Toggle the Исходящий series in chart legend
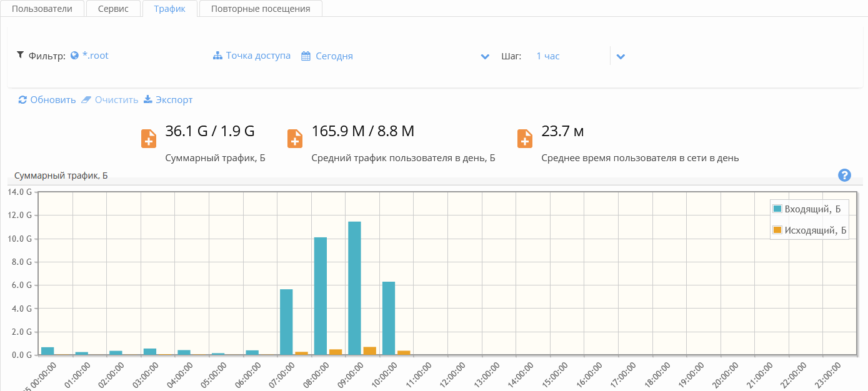Viewport: 868px width, 391px height. click(810, 230)
